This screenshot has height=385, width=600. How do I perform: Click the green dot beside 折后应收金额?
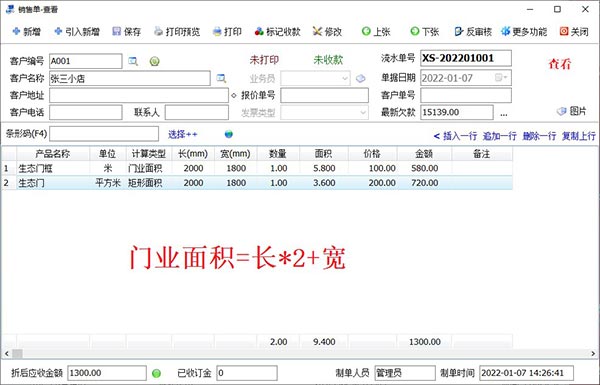156,373
